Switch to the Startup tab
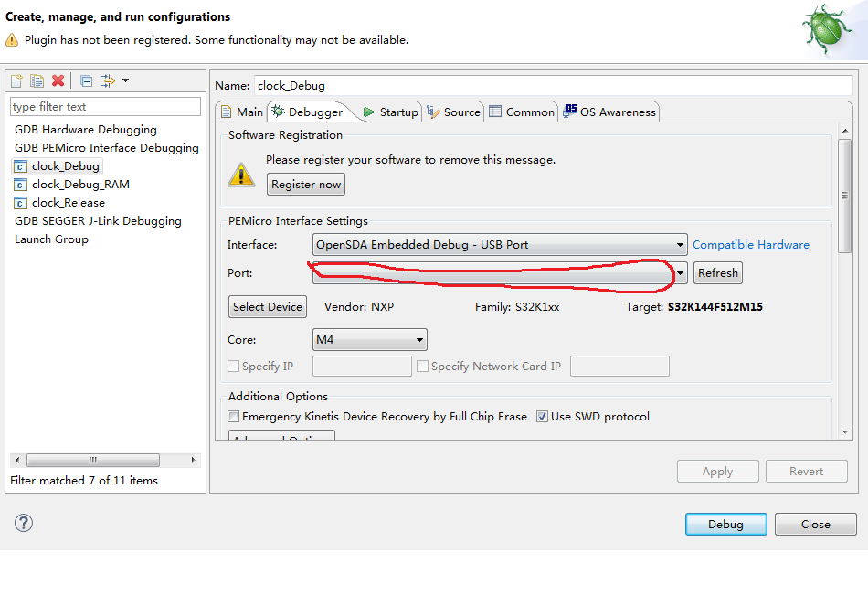 tap(391, 112)
